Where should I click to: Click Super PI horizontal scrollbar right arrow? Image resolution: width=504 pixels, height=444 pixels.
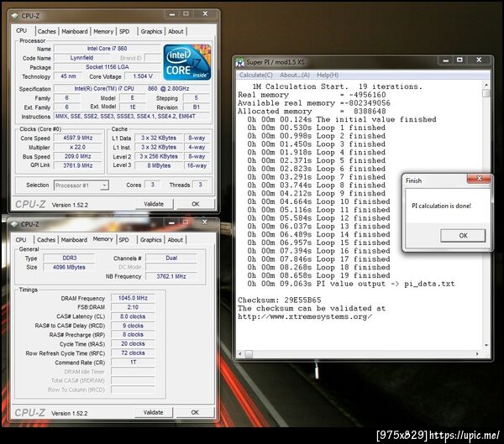[477, 353]
